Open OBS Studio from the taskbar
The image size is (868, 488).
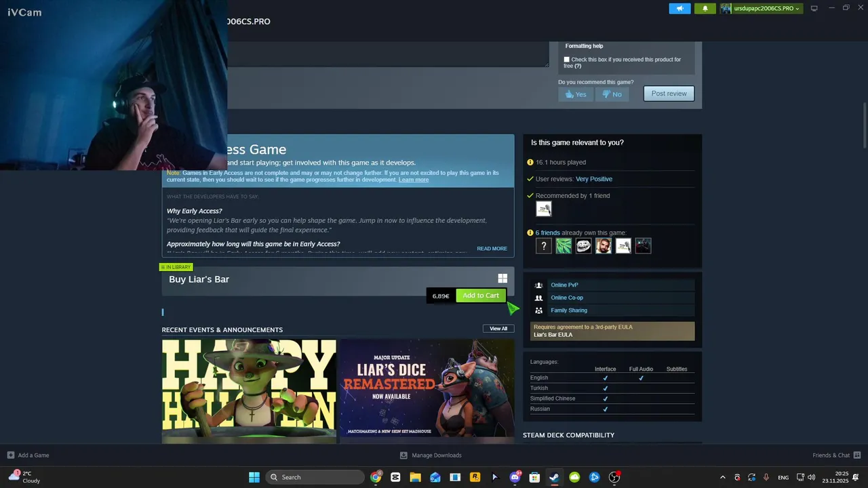coord(614,477)
